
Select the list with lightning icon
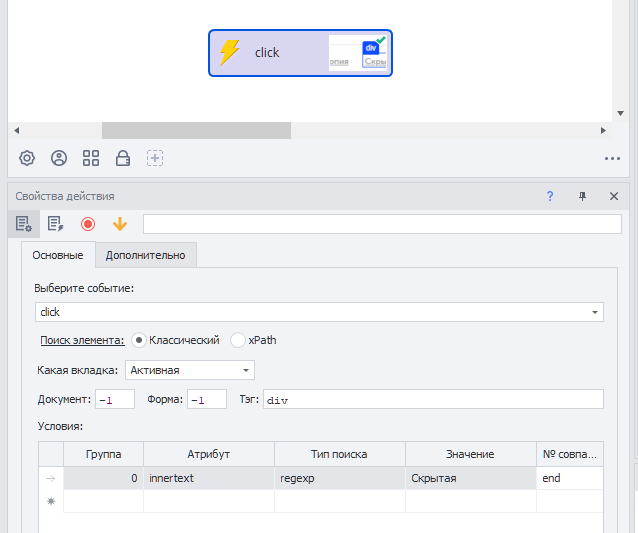tap(55, 224)
